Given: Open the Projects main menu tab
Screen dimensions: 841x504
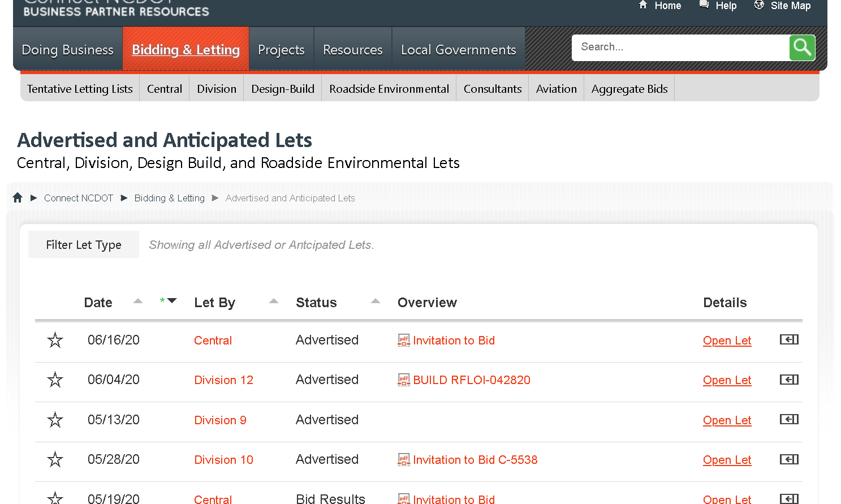Looking at the screenshot, I should (x=281, y=50).
